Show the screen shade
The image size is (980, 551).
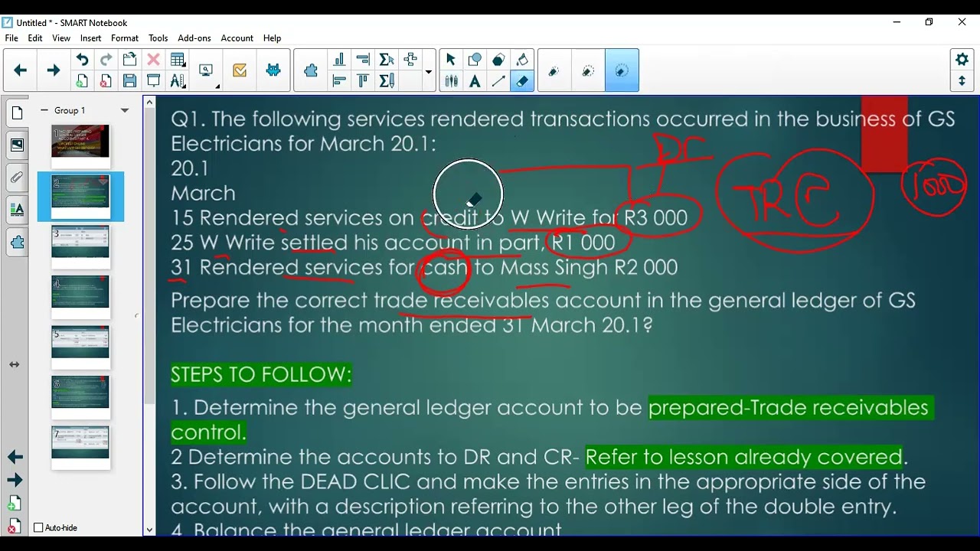(x=153, y=81)
